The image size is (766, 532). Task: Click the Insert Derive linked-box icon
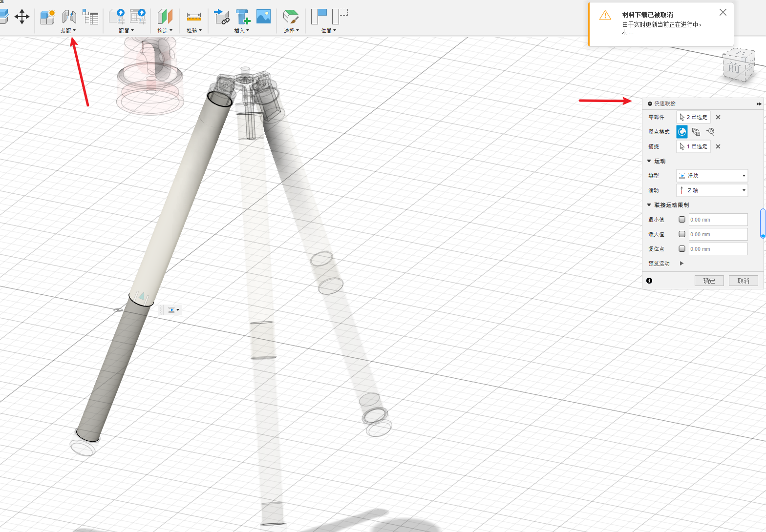point(222,17)
